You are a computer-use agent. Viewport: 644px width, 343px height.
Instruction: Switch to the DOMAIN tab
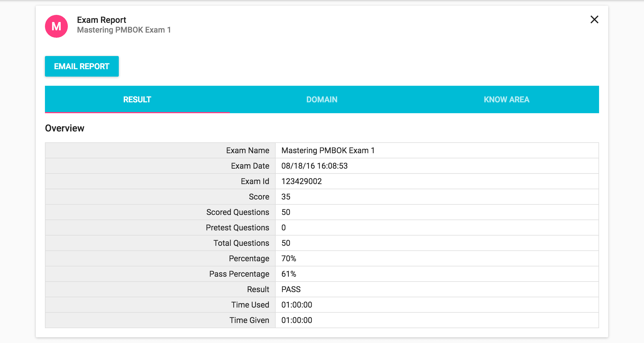point(322,99)
